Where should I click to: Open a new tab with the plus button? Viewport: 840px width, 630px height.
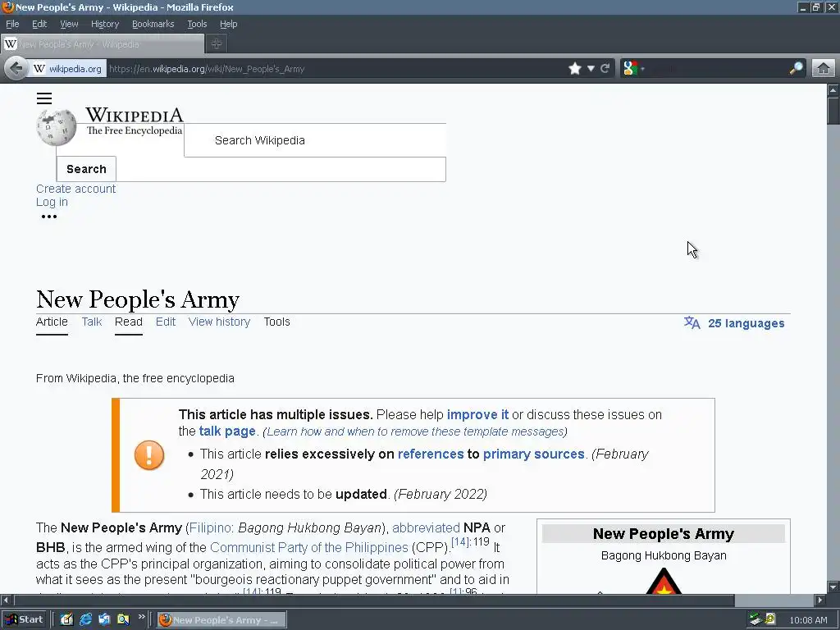217,44
